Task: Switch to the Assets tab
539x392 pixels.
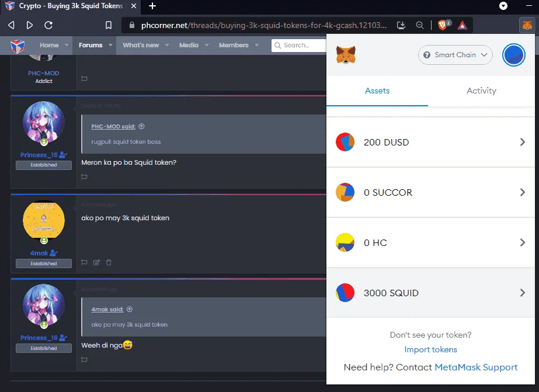Action: 377,91
